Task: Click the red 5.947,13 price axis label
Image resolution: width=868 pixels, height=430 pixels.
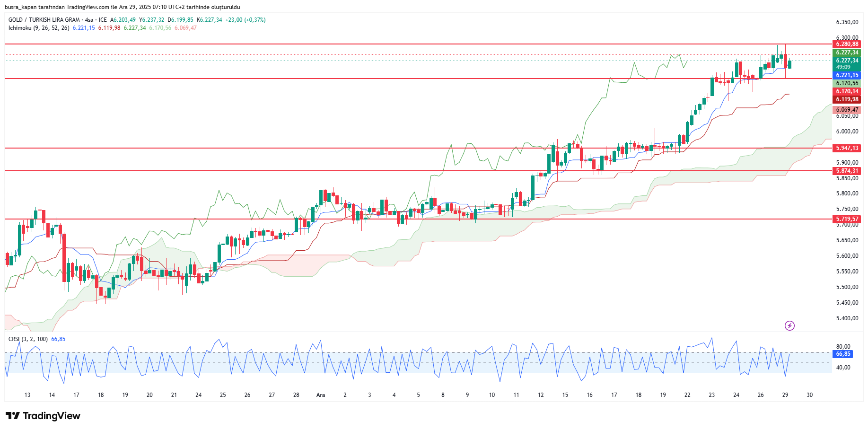Action: [846, 148]
